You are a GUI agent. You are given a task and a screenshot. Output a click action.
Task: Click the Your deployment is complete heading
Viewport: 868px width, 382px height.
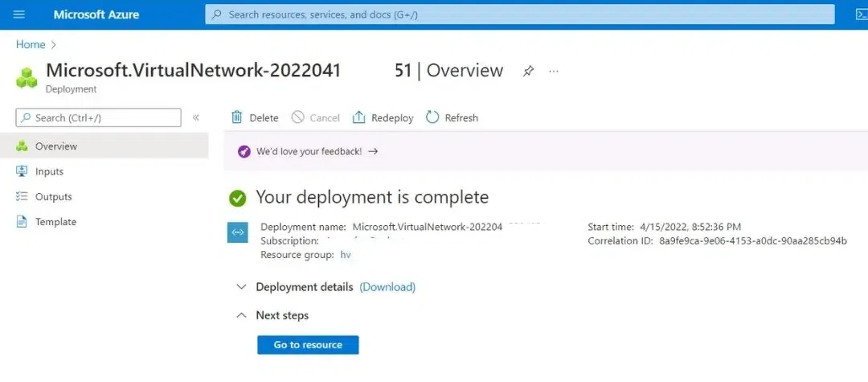click(372, 197)
